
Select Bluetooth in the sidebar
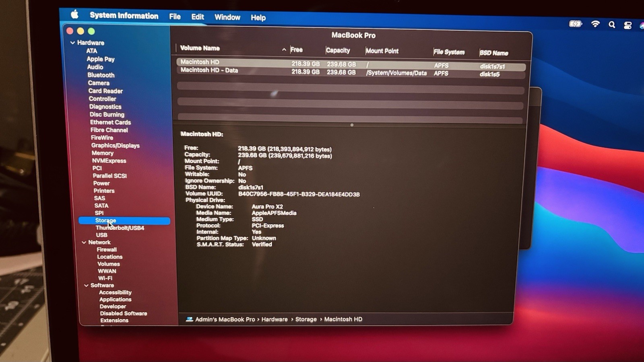101,75
